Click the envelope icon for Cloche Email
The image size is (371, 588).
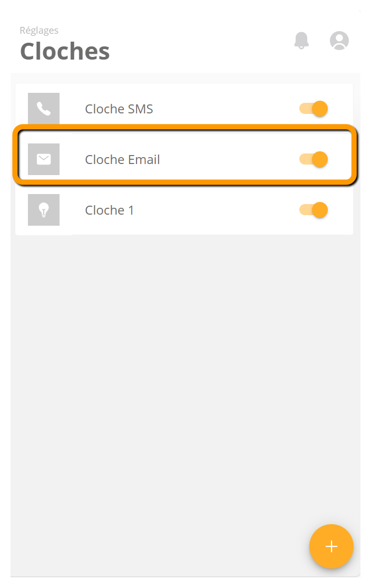[x=44, y=159]
